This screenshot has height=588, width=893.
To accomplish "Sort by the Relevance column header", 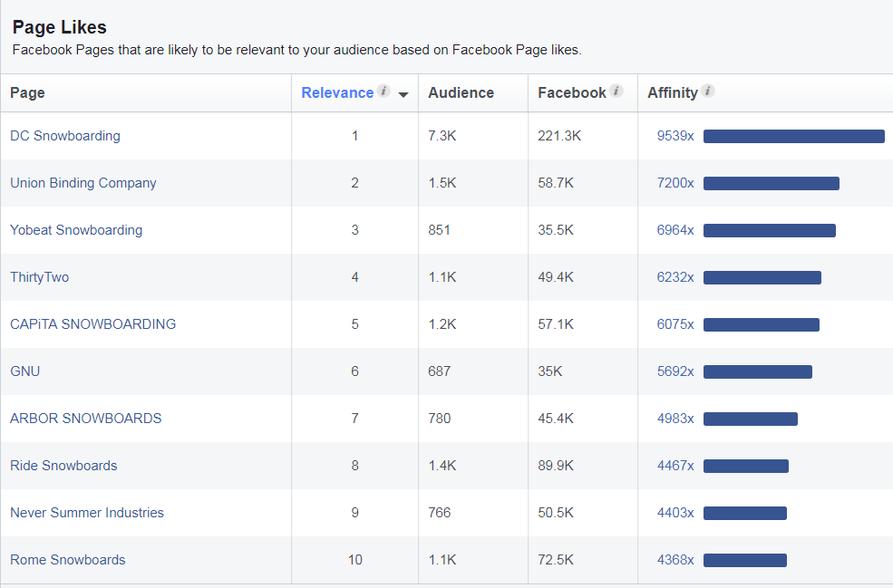I will (337, 92).
